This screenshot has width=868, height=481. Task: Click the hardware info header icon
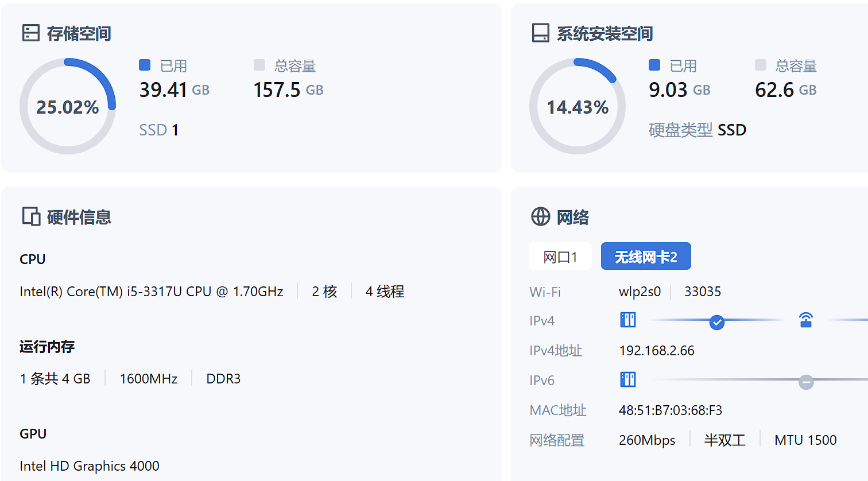coord(31,216)
